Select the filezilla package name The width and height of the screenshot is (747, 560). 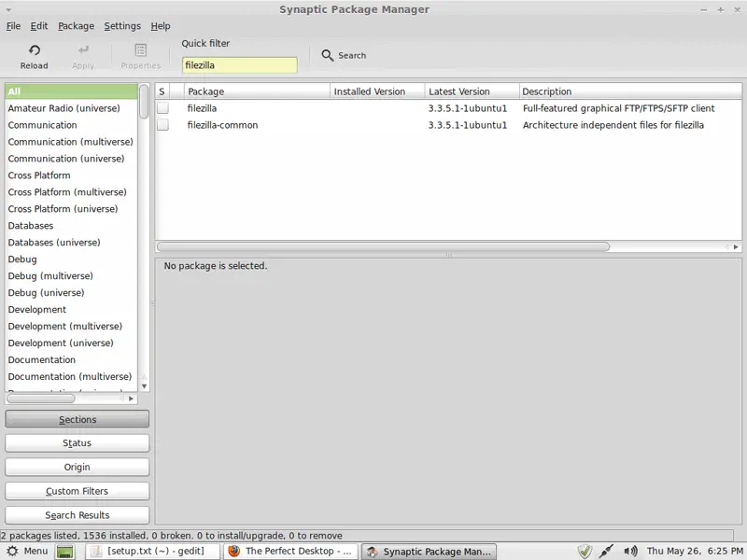pyautogui.click(x=202, y=108)
